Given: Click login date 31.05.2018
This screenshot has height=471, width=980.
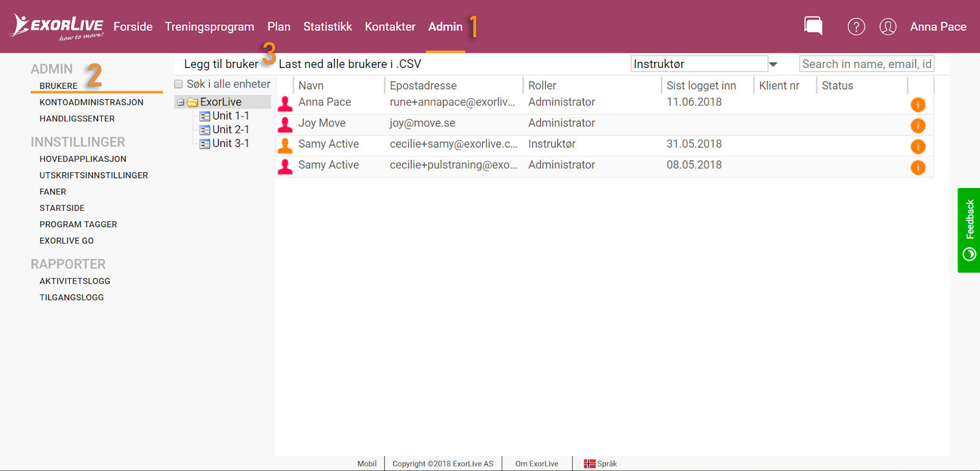Looking at the screenshot, I should [694, 144].
